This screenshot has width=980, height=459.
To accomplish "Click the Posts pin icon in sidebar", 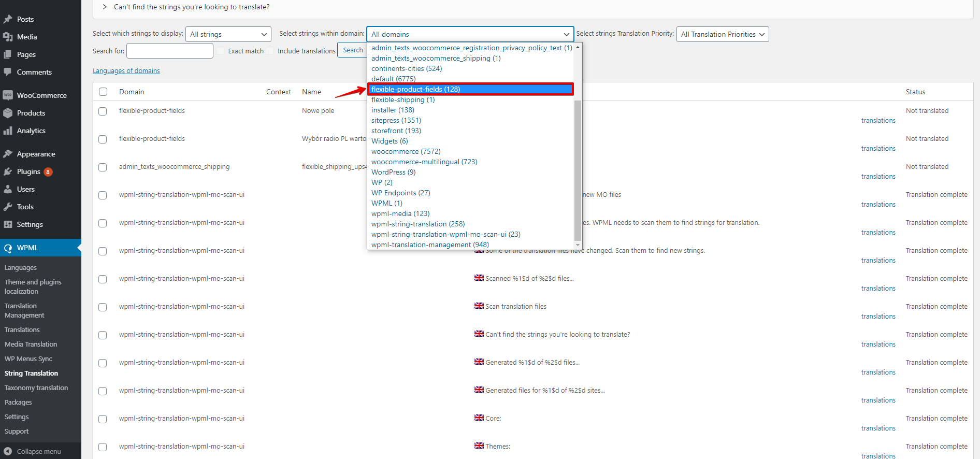I will 8,19.
